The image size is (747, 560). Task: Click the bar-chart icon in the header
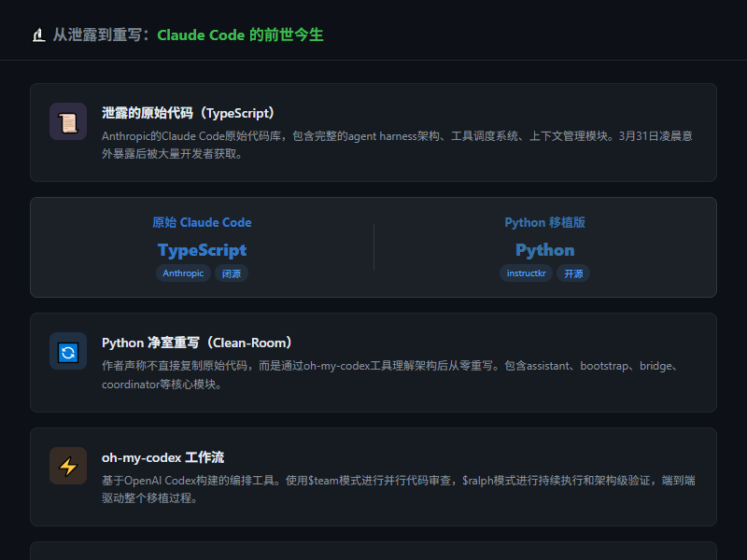coord(37,34)
